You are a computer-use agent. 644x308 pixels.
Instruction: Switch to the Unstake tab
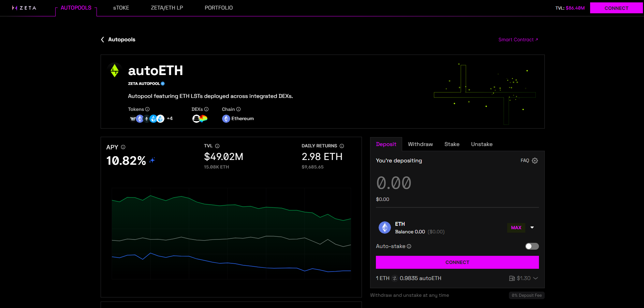click(x=482, y=144)
